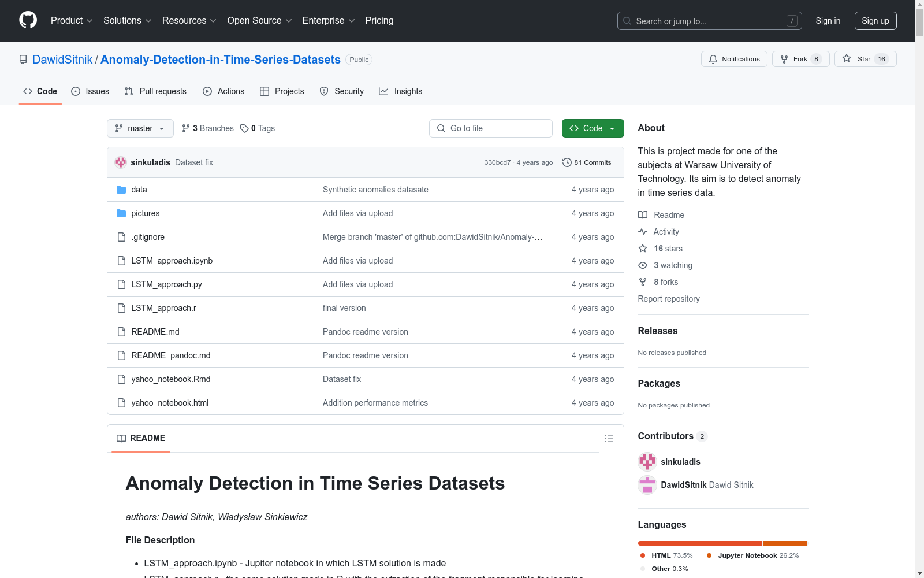The height and width of the screenshot is (578, 924).
Task: Click the Sign up button
Action: 875,21
